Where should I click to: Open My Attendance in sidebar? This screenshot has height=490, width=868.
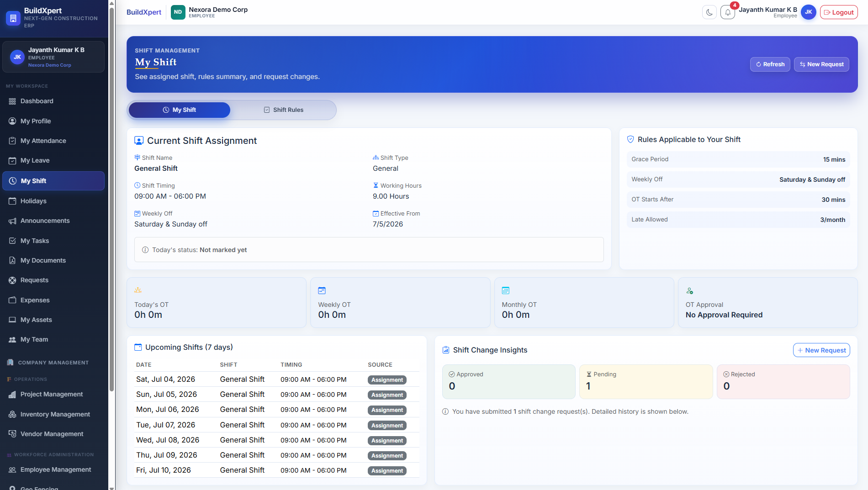point(53,141)
